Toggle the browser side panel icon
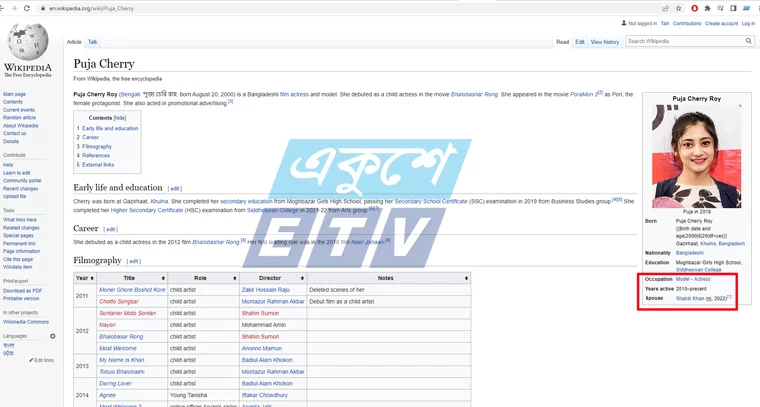The width and height of the screenshot is (760, 407). [x=733, y=8]
